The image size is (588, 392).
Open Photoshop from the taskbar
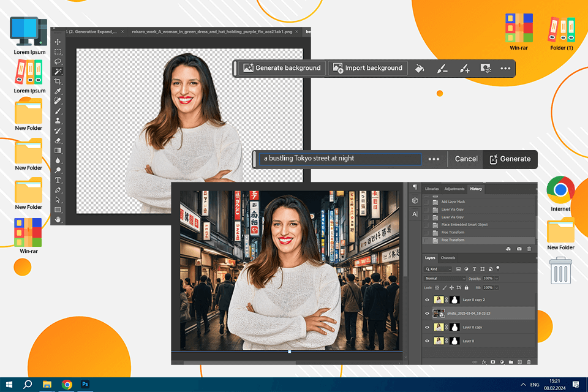click(85, 385)
